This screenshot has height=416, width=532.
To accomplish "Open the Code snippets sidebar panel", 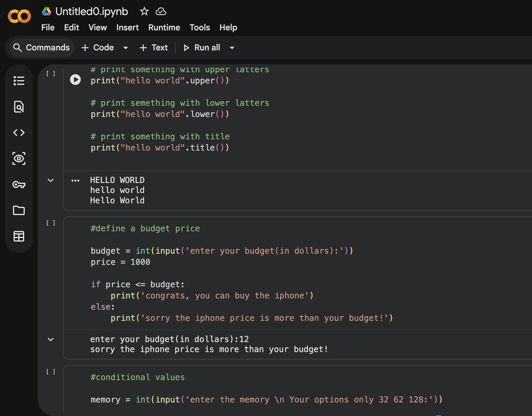I will click(19, 133).
